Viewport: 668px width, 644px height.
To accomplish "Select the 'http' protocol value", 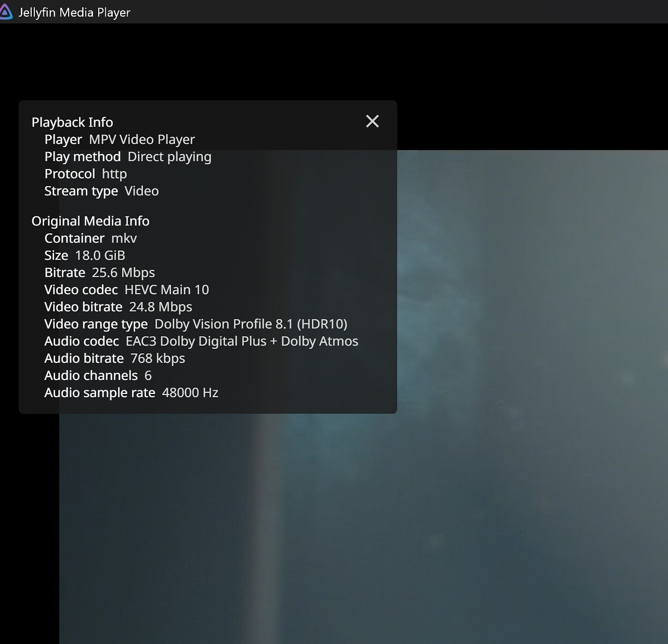I will click(114, 174).
